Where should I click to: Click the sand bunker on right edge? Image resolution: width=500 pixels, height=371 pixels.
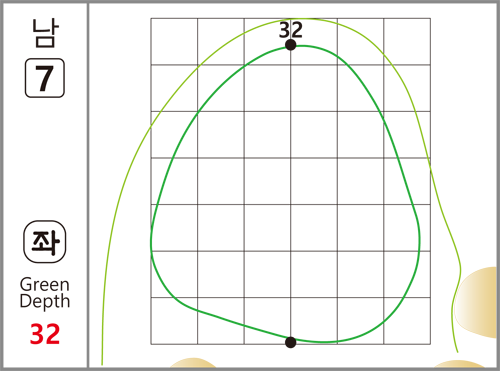(477, 303)
